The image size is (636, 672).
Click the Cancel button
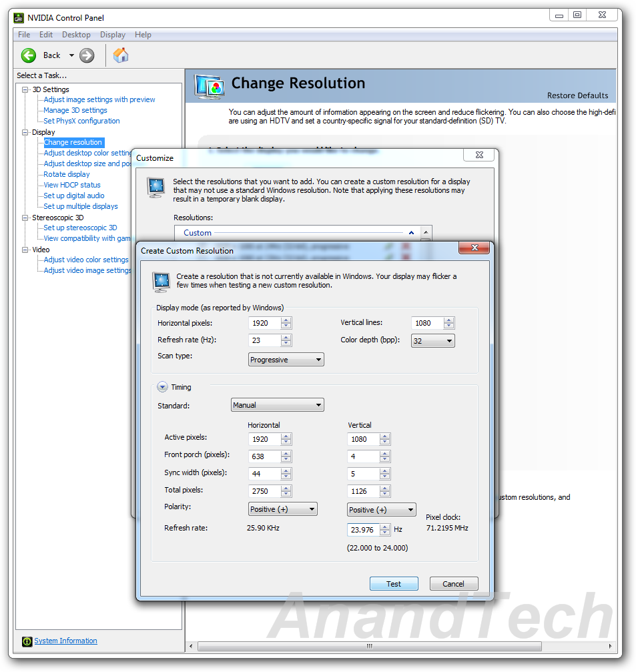coord(453,584)
